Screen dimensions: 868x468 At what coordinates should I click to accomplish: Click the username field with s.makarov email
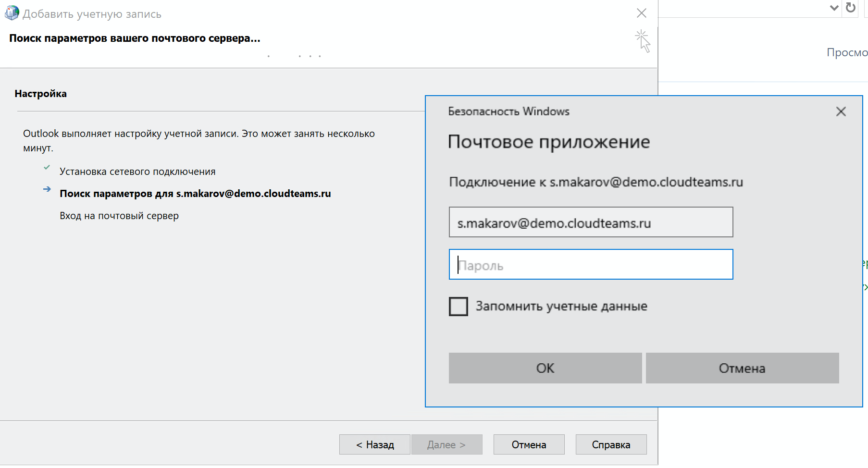[x=591, y=222]
